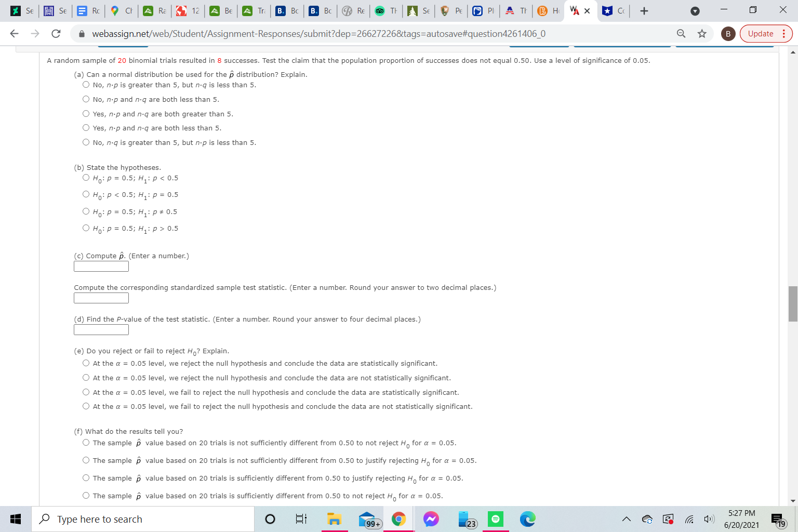Open Microsoft Edge from the taskbar

[x=527, y=518]
